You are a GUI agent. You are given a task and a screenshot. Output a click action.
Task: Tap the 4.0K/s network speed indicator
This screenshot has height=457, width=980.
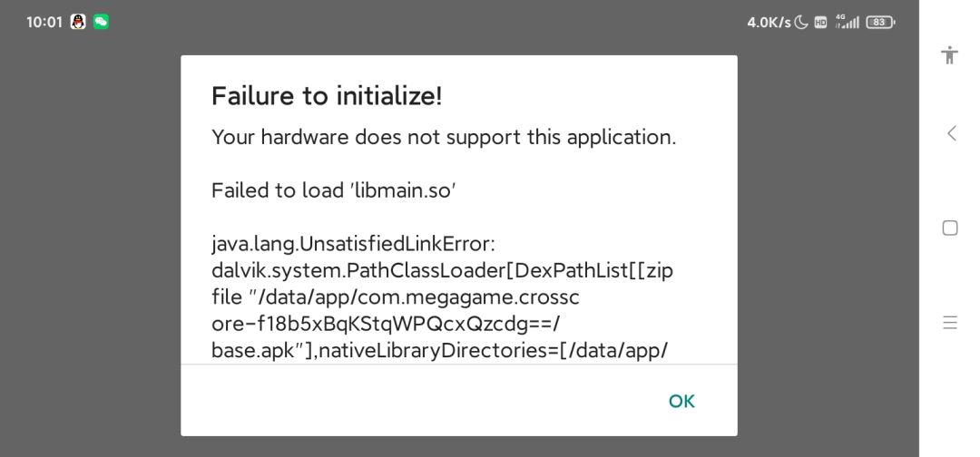pos(769,23)
